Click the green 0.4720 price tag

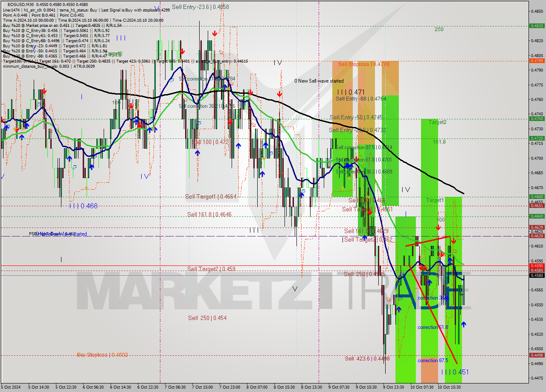[537, 138]
